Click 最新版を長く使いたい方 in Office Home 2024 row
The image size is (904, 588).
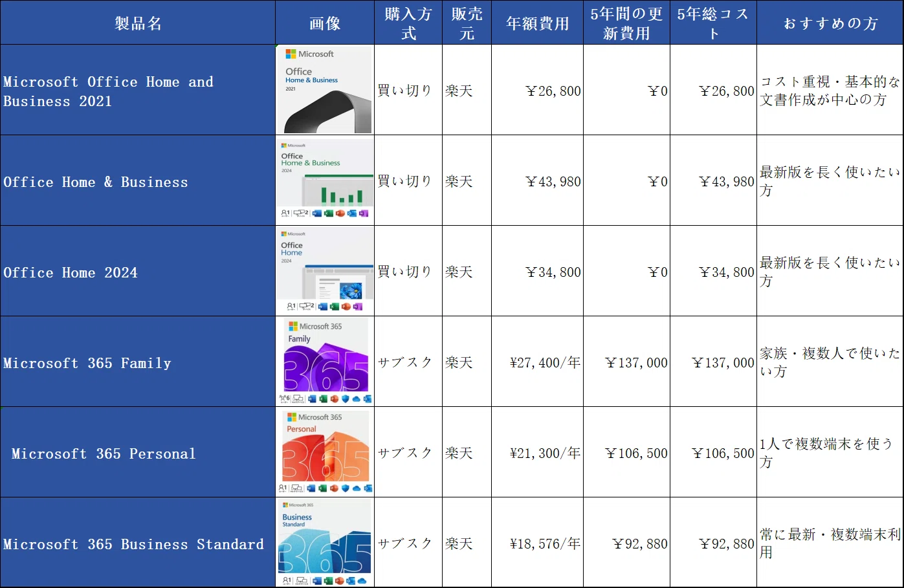point(830,271)
